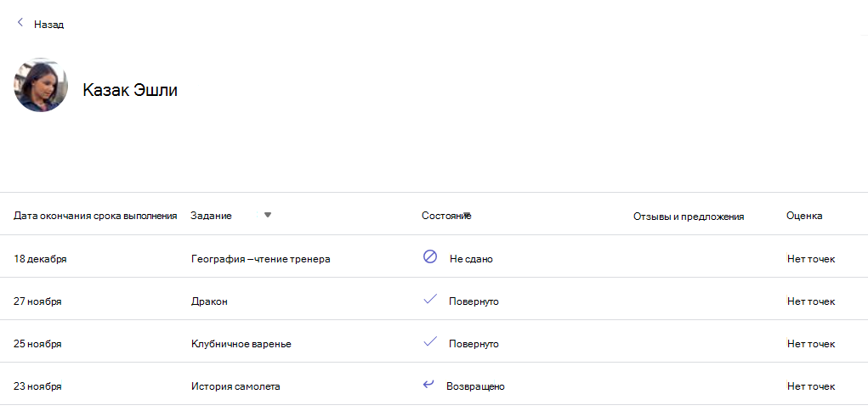Viewport: 868px width, 411px height.
Task: Select the Возвращено status text
Action: coord(475,386)
